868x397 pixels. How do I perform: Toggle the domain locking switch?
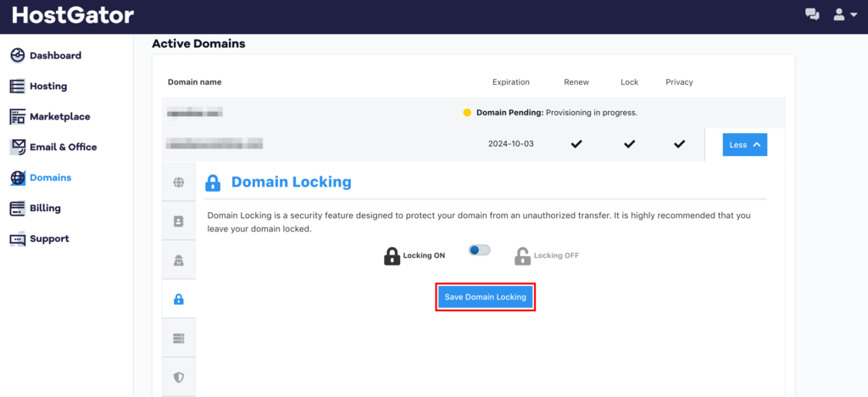[480, 250]
